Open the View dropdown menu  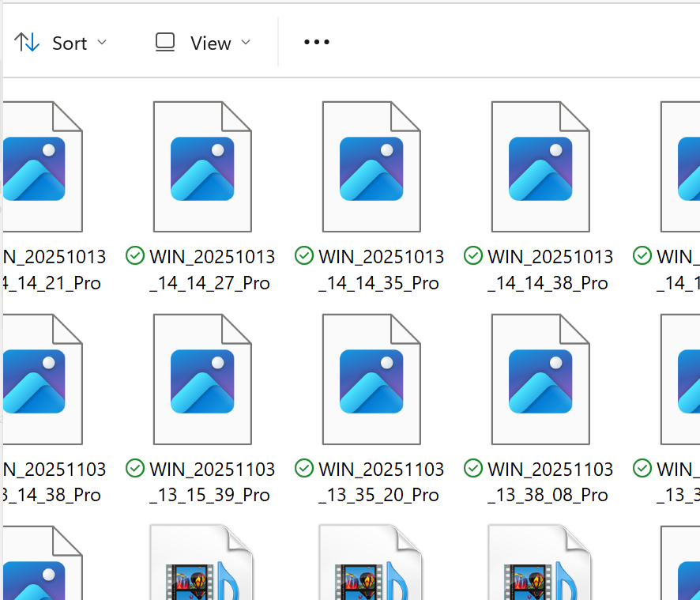click(x=203, y=43)
